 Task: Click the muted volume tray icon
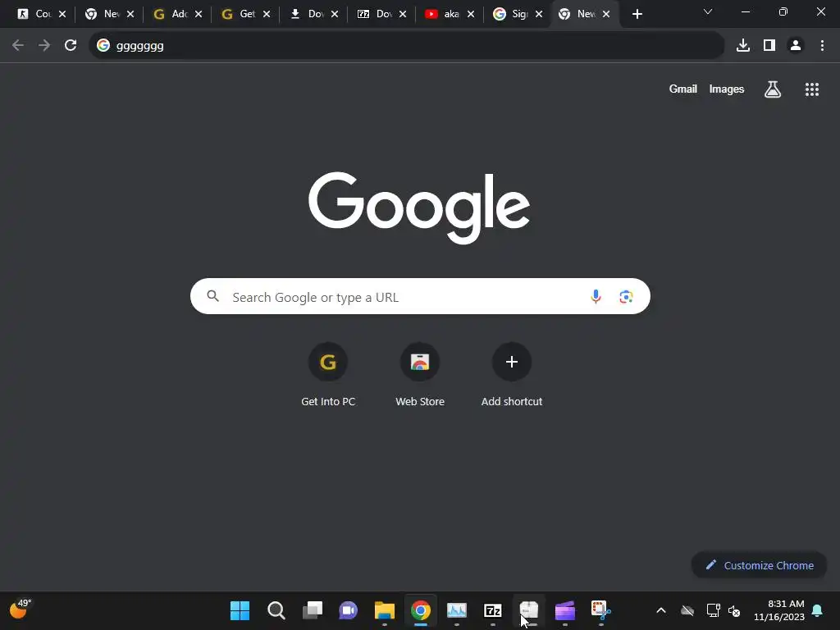(734, 610)
